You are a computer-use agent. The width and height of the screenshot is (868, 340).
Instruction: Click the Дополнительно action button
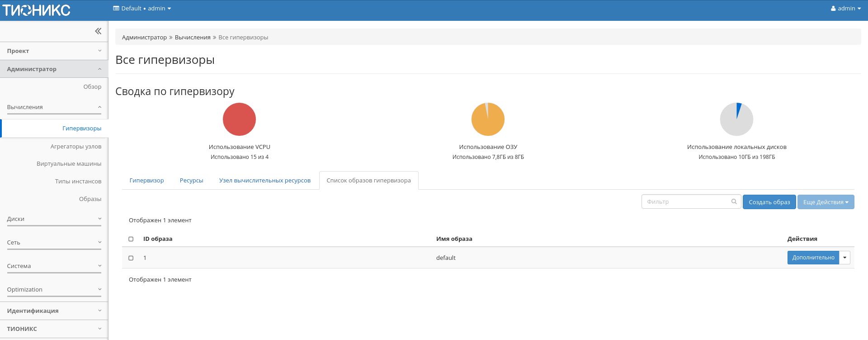point(813,258)
